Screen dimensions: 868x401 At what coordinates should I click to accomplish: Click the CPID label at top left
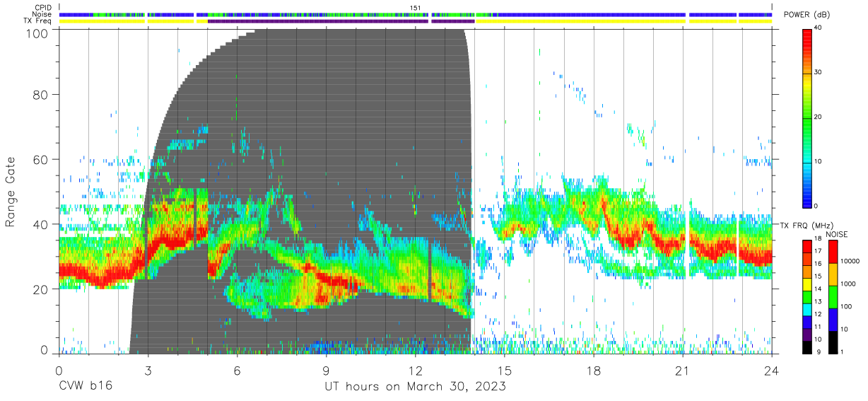[x=43, y=8]
